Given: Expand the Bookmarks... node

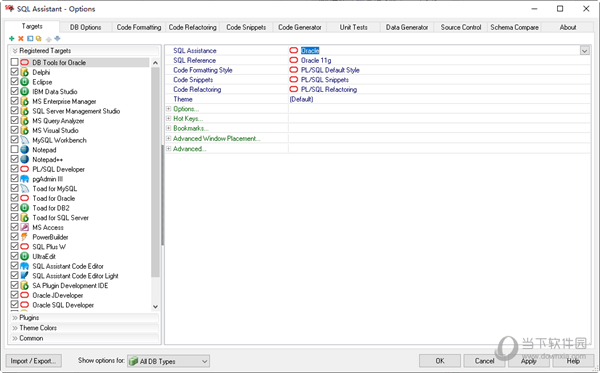Looking at the screenshot, I should click(x=168, y=128).
